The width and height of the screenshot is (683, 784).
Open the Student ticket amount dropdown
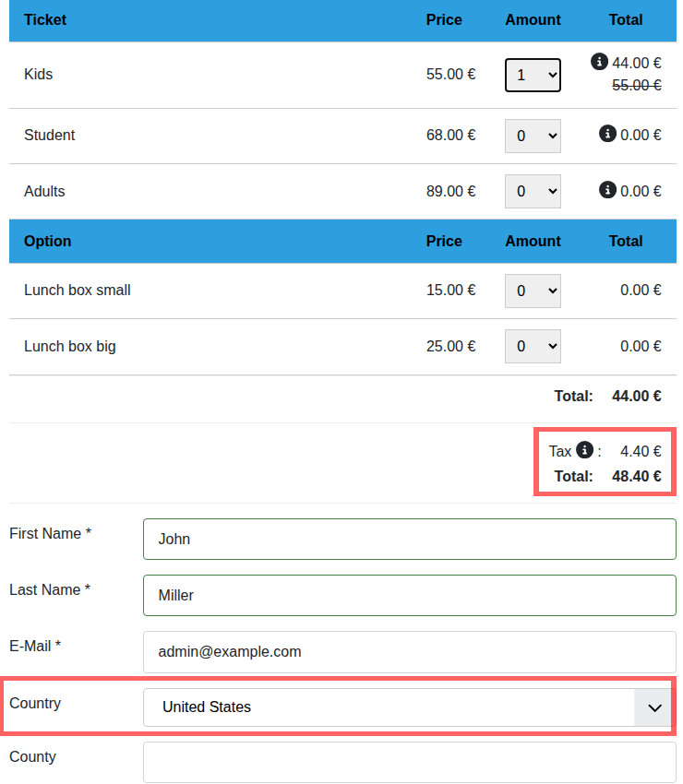tap(533, 136)
